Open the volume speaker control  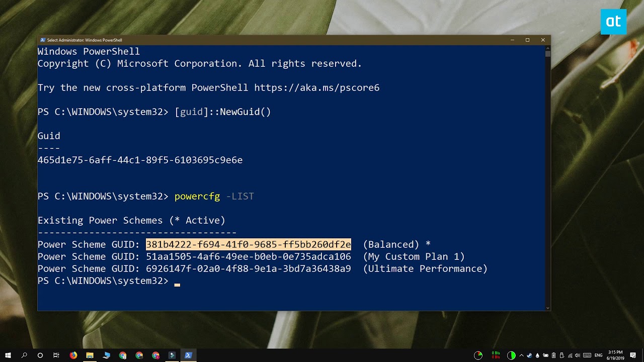(x=577, y=355)
